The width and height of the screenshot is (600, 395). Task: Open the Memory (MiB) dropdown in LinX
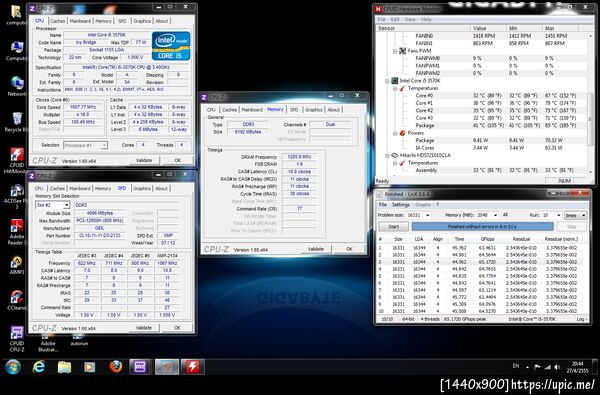coord(496,215)
